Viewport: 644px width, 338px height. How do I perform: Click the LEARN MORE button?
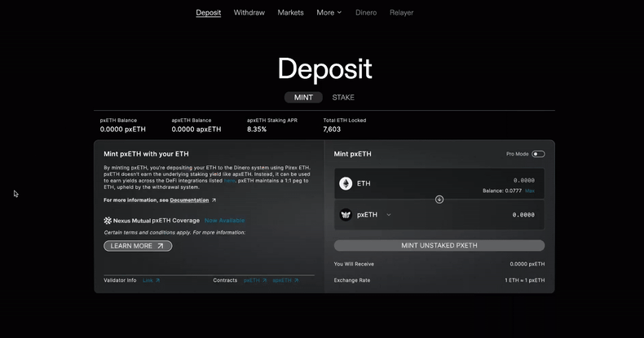[x=138, y=246]
